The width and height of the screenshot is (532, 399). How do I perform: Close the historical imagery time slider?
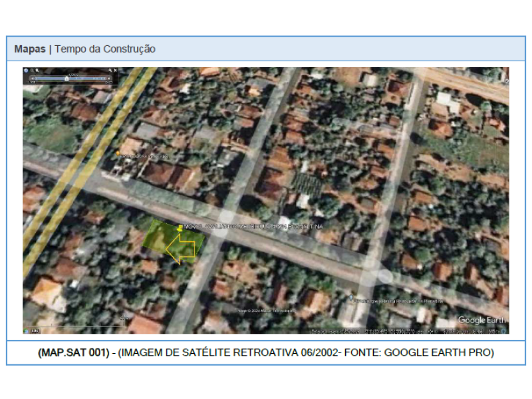115,70
